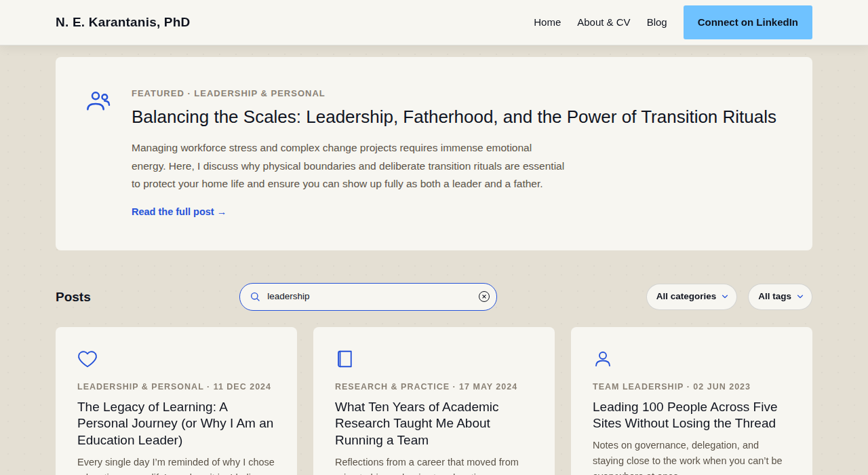Click the magnifier icon in the search box

[255, 297]
